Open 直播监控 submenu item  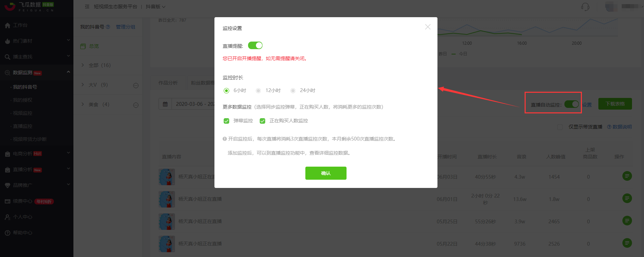23,126
